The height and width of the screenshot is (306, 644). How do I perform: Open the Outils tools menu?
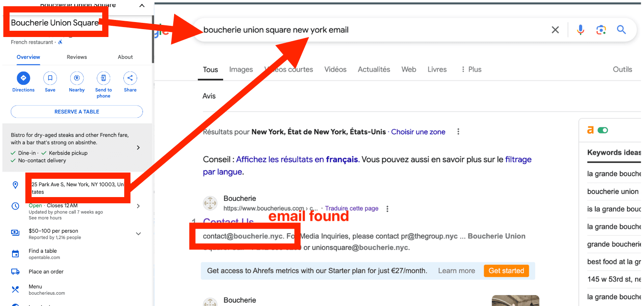click(x=622, y=69)
